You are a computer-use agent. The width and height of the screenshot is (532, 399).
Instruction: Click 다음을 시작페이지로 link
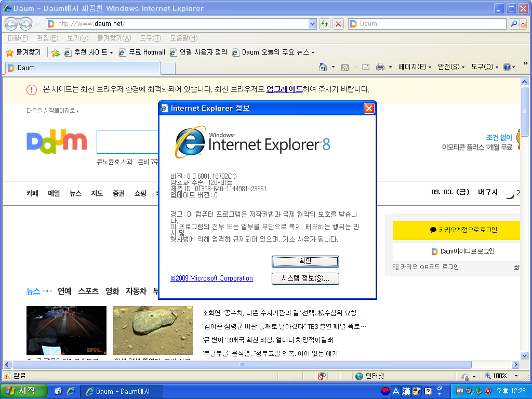[x=52, y=111]
